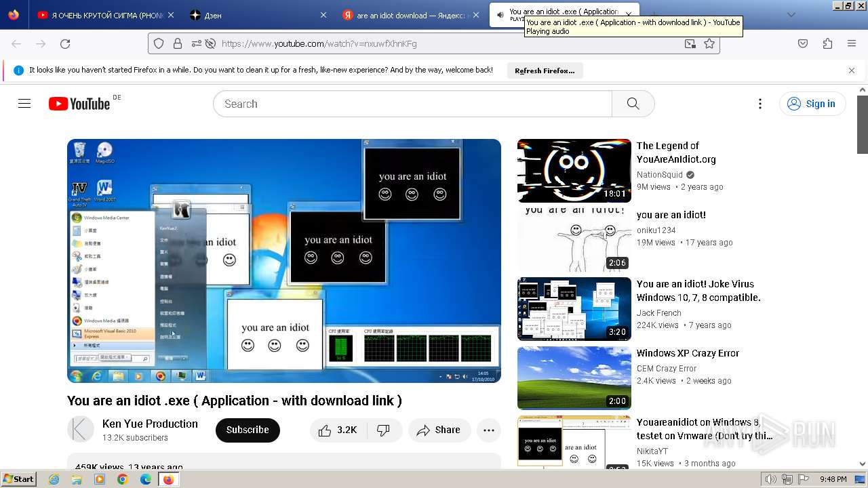868x488 pixels.
Task: Select the 'You are an idiot .exe' tab
Action: (x=563, y=15)
